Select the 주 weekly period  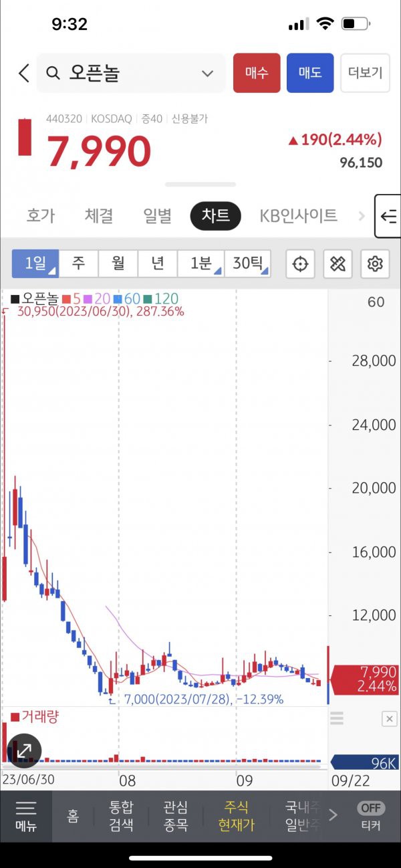pos(79,263)
